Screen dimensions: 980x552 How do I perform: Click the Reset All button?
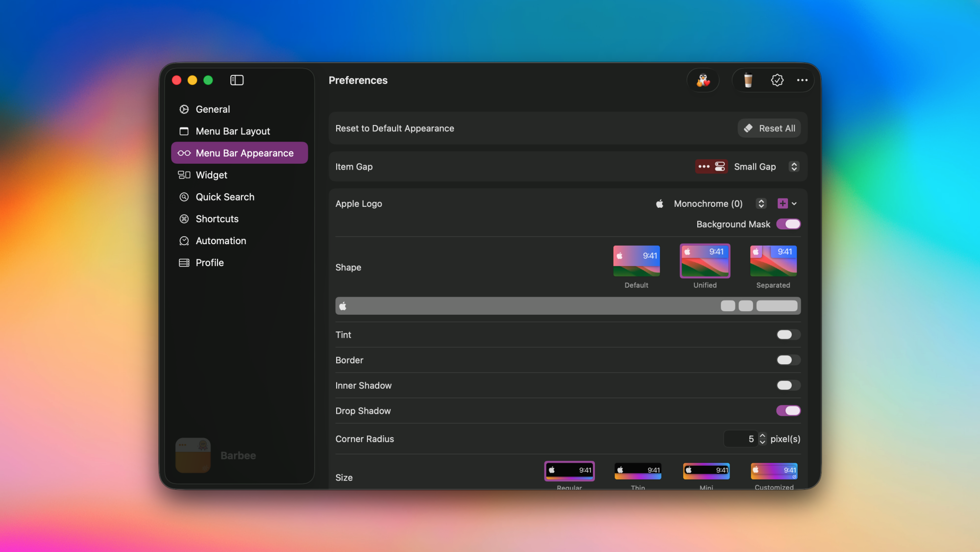point(769,128)
